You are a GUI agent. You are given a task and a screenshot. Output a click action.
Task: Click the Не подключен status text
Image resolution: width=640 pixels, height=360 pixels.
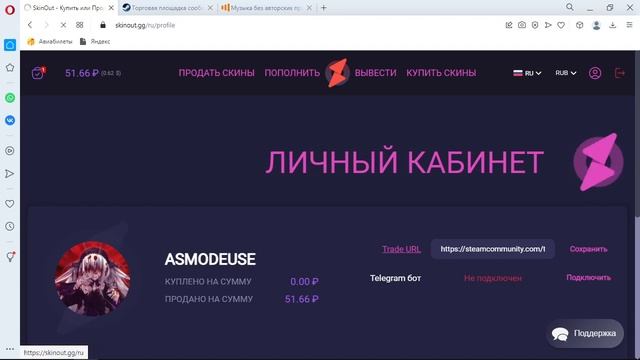coord(493,278)
